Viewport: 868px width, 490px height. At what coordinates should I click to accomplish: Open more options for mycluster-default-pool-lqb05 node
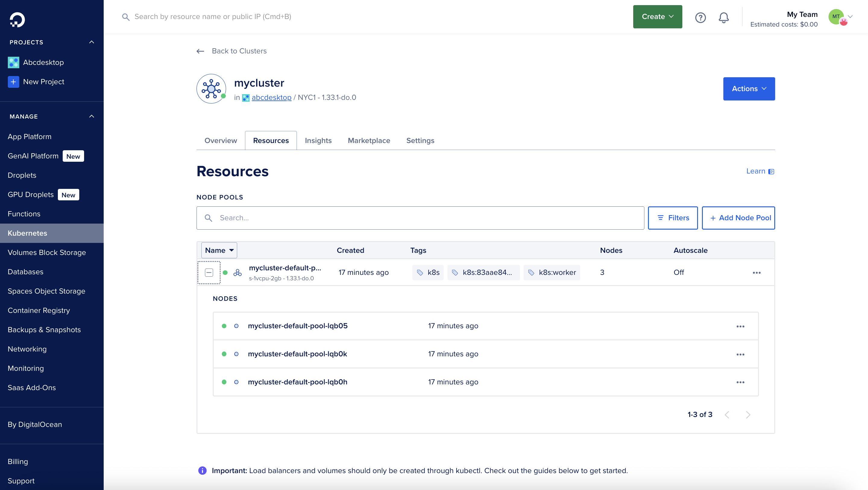[740, 326]
